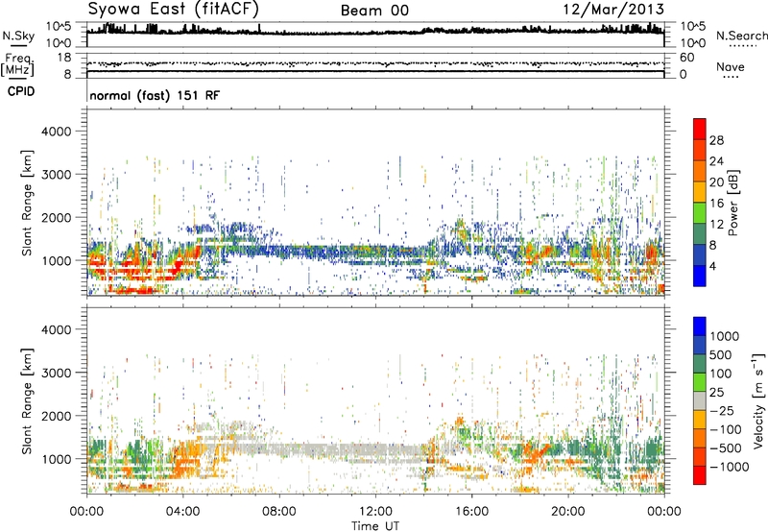Click the 'Slant Range [km]' label of the velocity panel
768x532 pixels.
(27, 400)
